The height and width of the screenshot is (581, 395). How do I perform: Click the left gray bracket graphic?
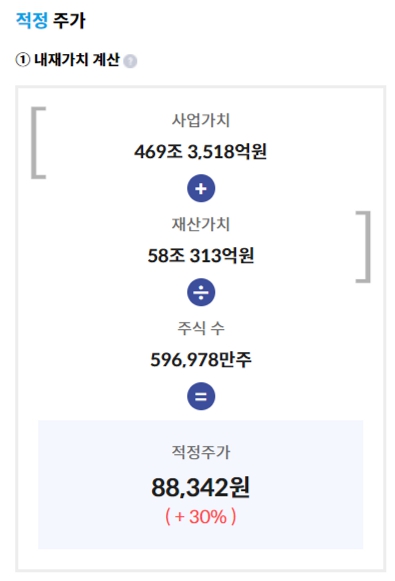38,143
